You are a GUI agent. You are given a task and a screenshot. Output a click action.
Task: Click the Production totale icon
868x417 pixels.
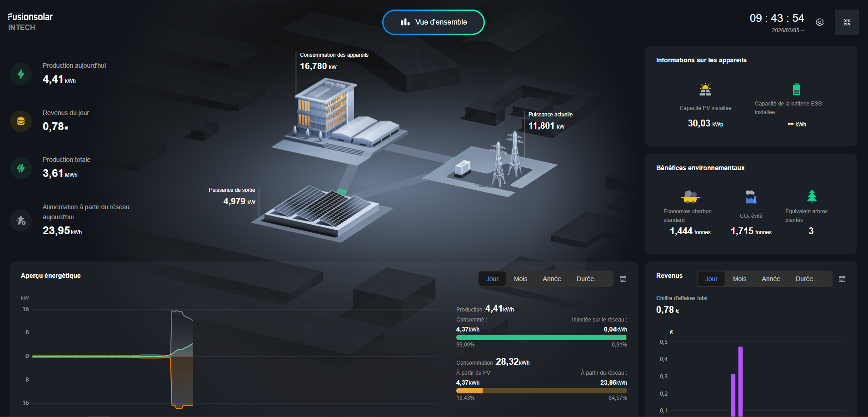(x=21, y=168)
